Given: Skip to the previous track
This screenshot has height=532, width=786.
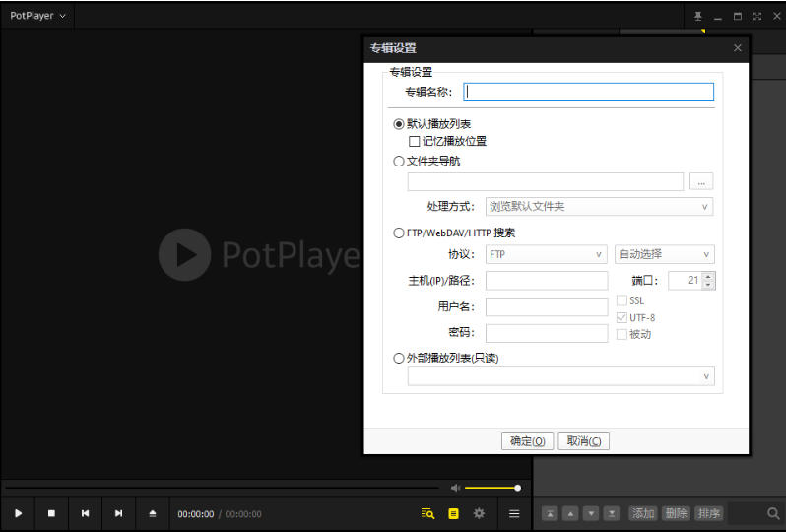Looking at the screenshot, I should coord(85,513).
